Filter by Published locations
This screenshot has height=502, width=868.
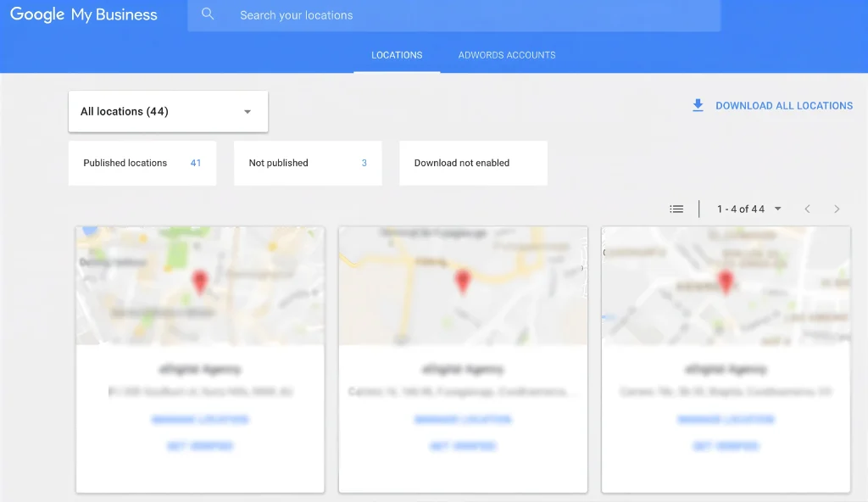point(142,163)
